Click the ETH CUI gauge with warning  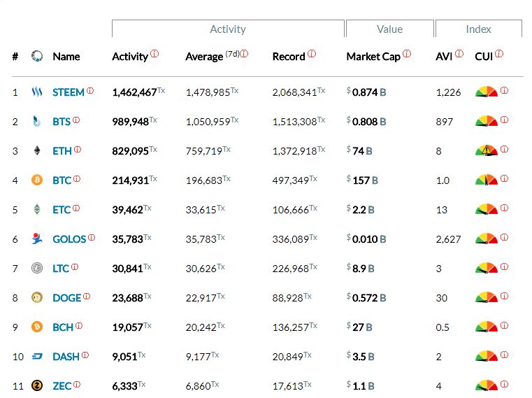(487, 150)
